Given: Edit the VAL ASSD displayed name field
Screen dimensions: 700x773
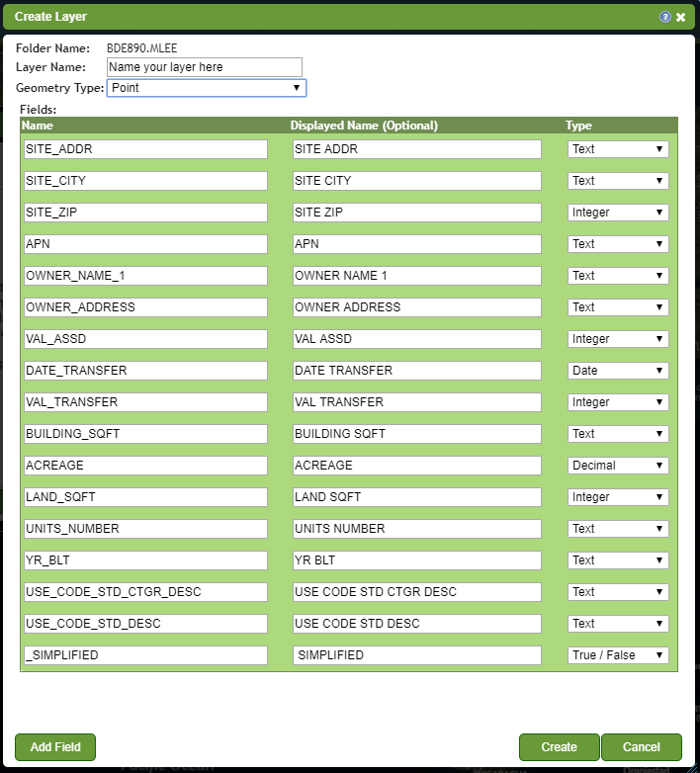Looking at the screenshot, I should point(416,339).
